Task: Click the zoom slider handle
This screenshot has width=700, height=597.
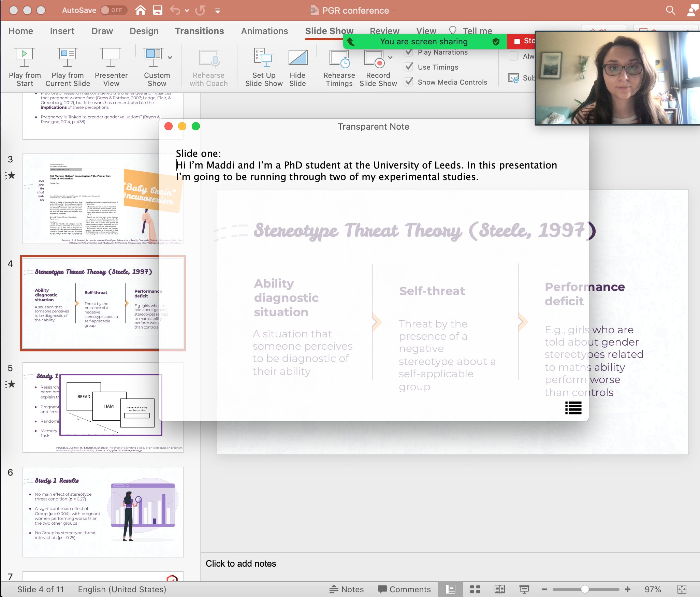Action: 585,589
